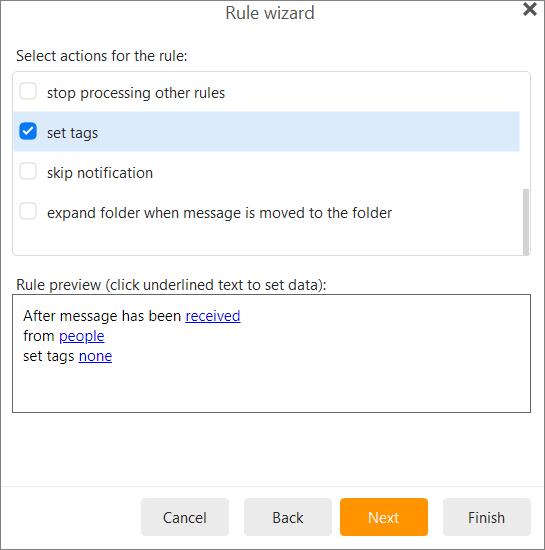Select the 'skip notification' label text

(100, 173)
